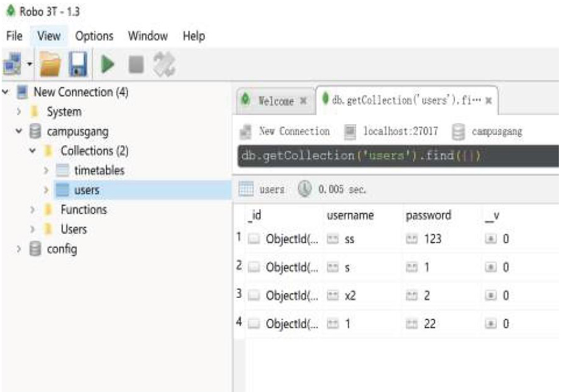562x392 pixels.
Task: Select the Collections (2) folder
Action: [x=94, y=151]
